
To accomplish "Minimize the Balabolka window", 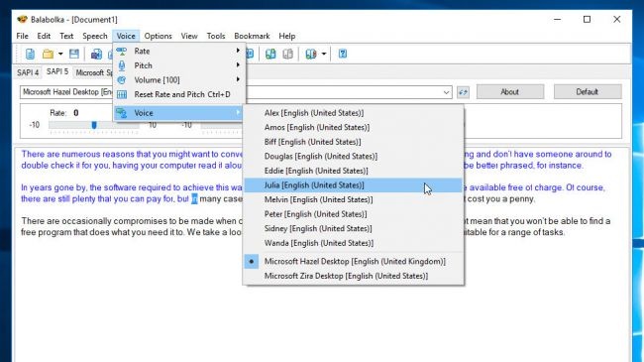I will pyautogui.click(x=557, y=19).
